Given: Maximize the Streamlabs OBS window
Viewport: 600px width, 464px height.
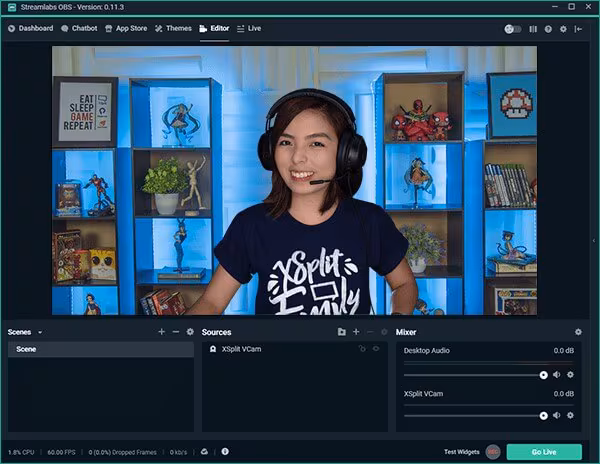Looking at the screenshot, I should [x=571, y=7].
